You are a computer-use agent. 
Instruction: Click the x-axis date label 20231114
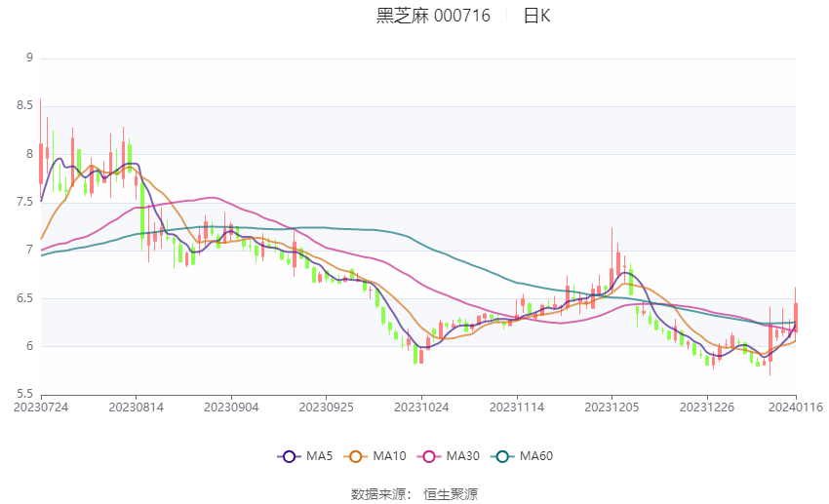(x=517, y=407)
